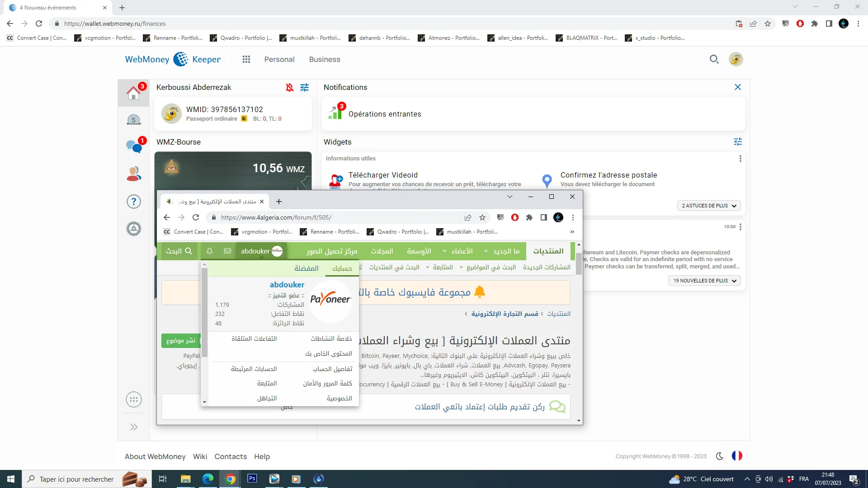Open the WebMoney settings gear sidebar icon
868x488 pixels.
coord(133,229)
